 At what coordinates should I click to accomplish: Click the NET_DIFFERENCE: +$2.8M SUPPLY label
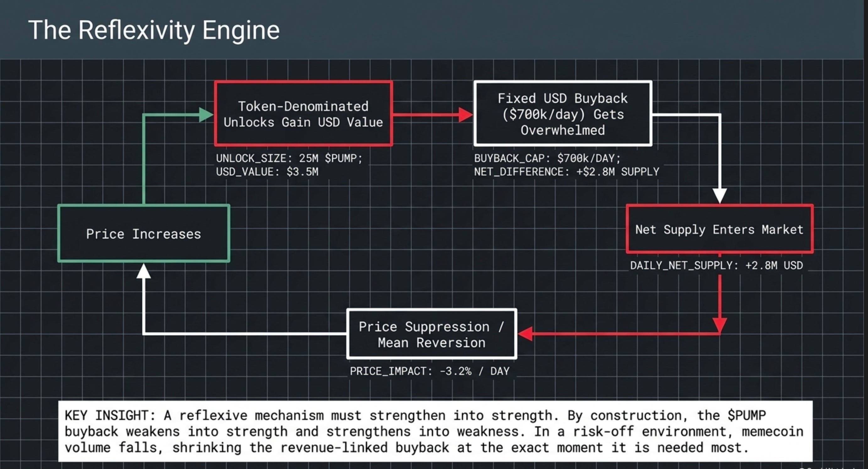[567, 172]
